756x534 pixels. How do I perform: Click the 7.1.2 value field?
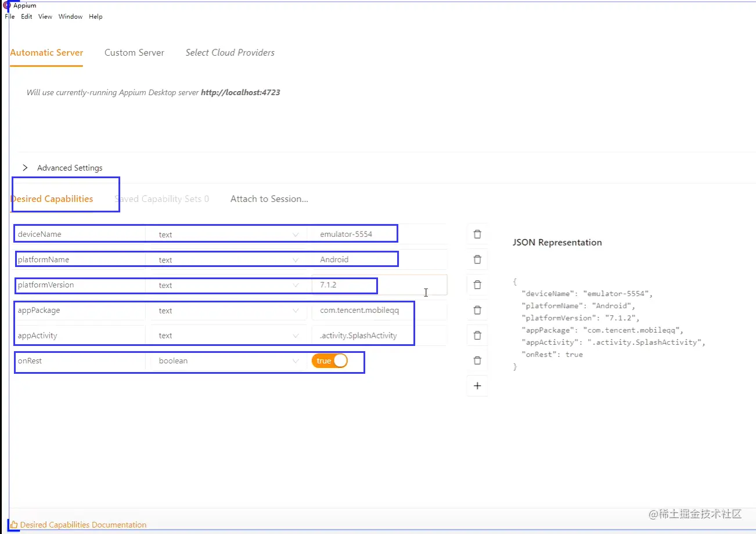pos(379,285)
